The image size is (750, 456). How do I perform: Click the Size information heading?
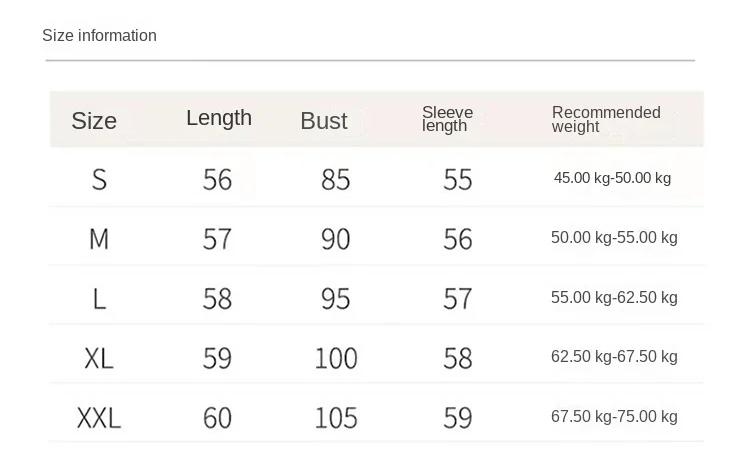pyautogui.click(x=99, y=36)
